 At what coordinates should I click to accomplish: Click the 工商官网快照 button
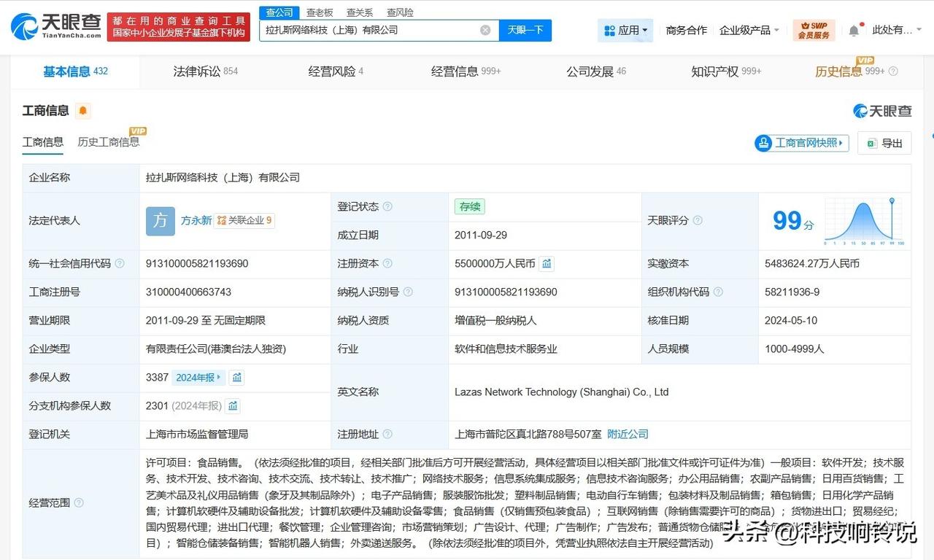[802, 143]
